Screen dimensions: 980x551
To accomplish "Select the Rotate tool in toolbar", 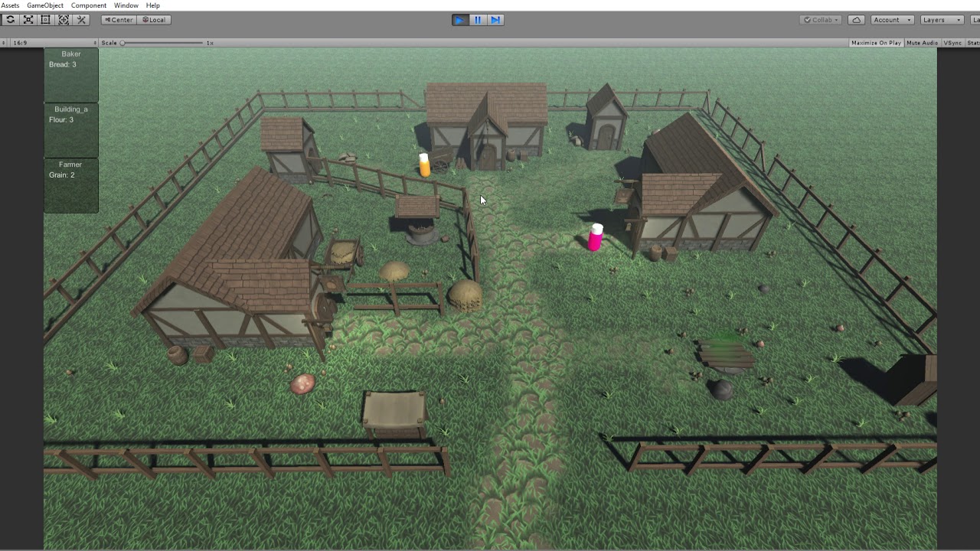I will [10, 20].
